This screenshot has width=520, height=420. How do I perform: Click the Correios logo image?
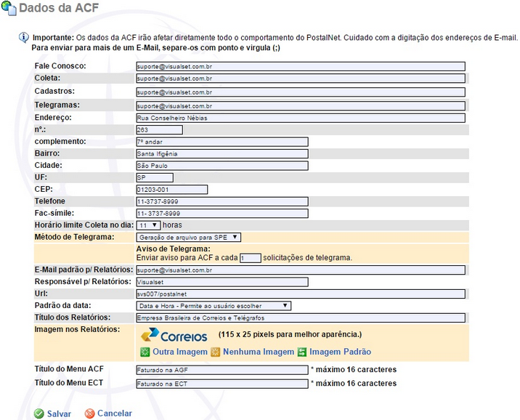click(x=174, y=335)
